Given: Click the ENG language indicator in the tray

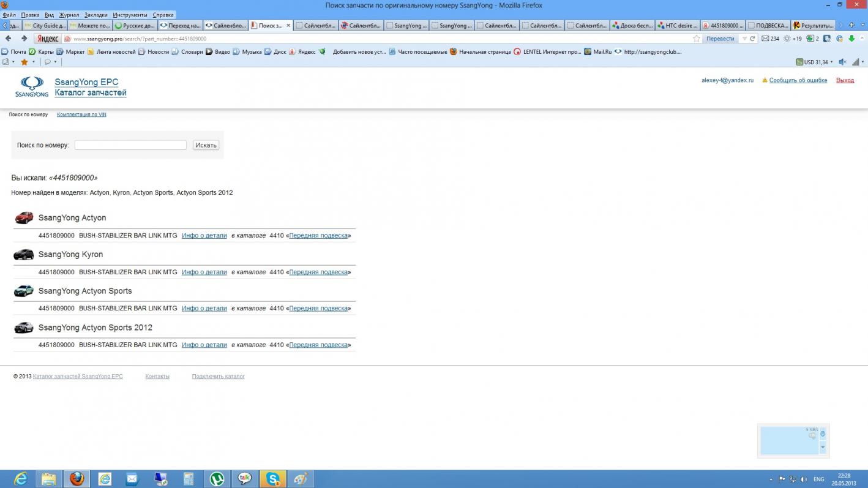Looking at the screenshot, I should [x=818, y=479].
